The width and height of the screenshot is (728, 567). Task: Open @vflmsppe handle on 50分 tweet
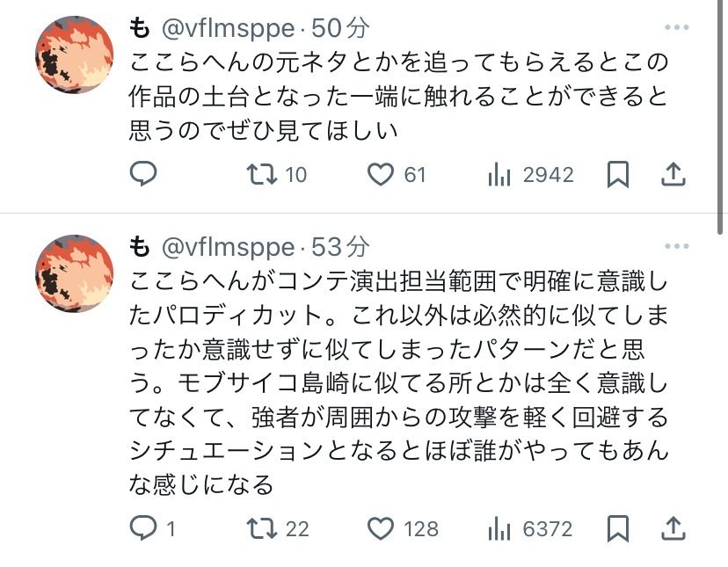pyautogui.click(x=227, y=27)
